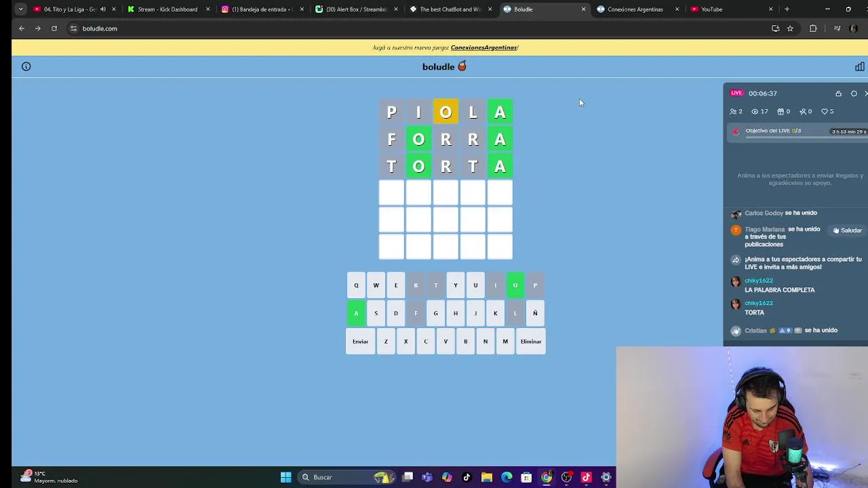Open Chrome profile avatar
The image size is (868, 488).
point(854,28)
